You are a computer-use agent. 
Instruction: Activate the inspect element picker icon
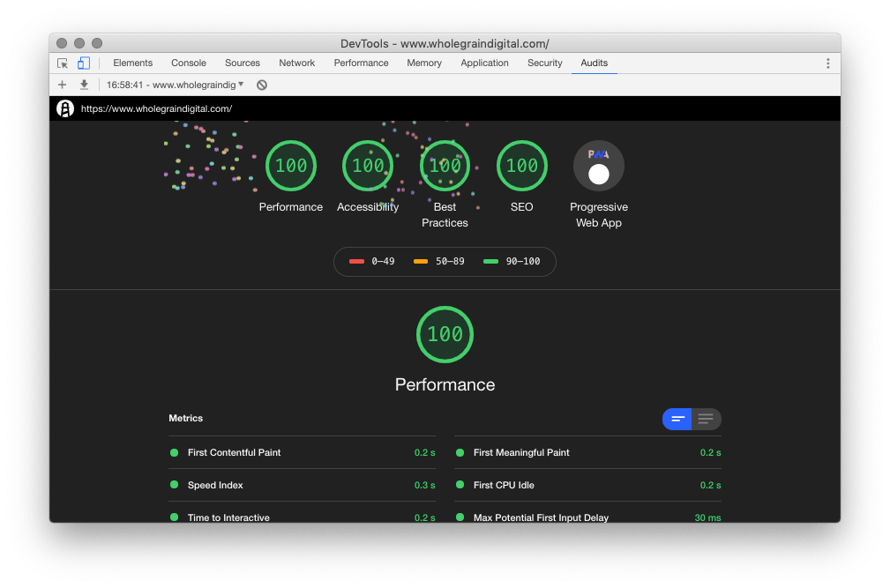point(63,63)
